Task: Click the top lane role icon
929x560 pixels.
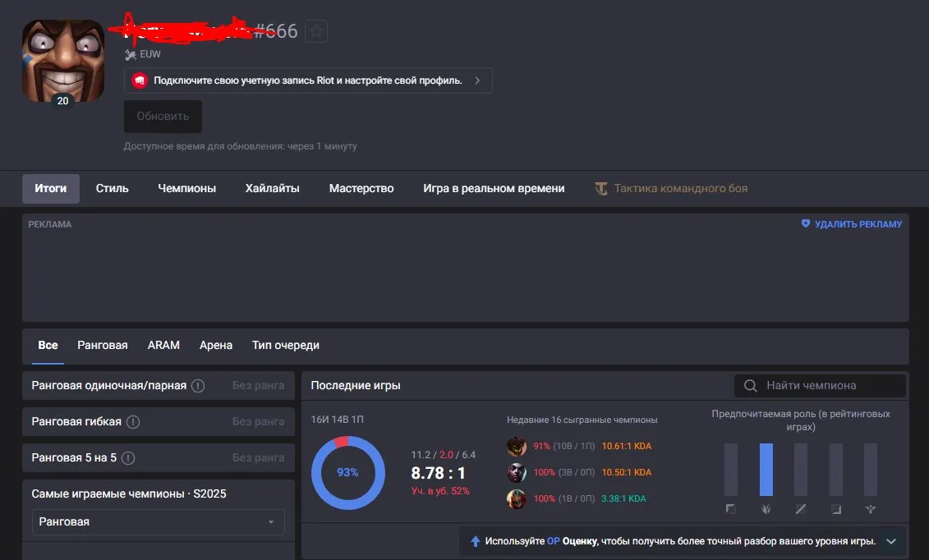Action: point(731,509)
